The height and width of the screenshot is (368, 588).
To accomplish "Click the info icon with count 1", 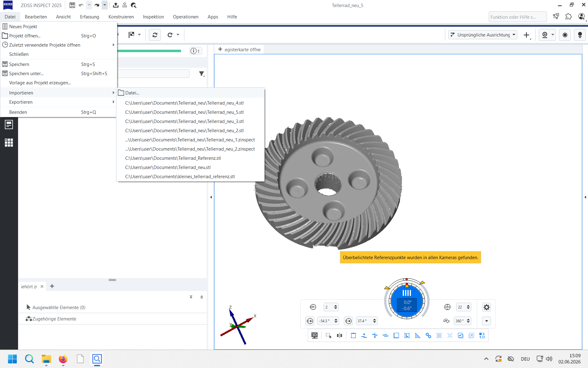I will [x=195, y=51].
